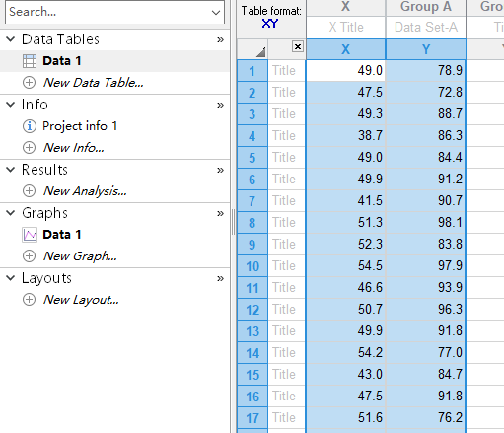Open the Search box dropdown arrow

point(216,13)
